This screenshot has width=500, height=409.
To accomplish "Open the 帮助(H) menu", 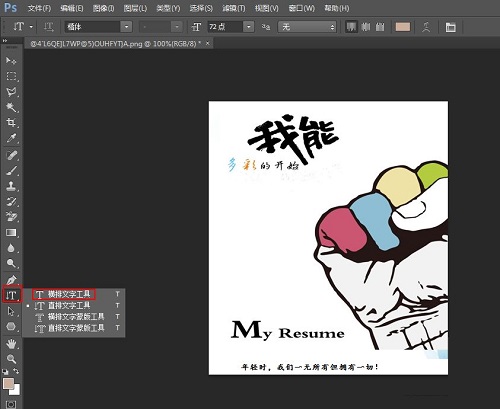I will (337, 8).
